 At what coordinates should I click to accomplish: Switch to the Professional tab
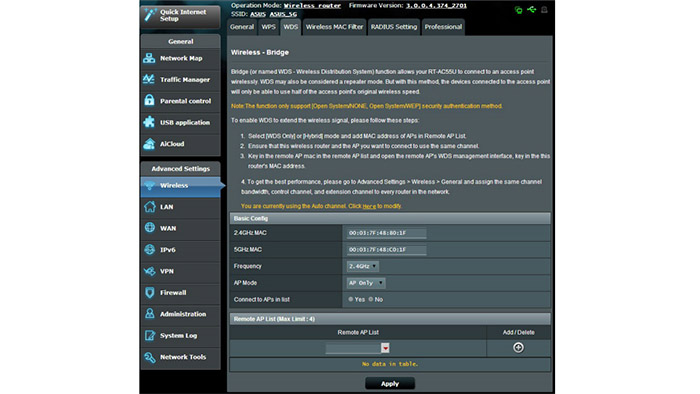[443, 27]
